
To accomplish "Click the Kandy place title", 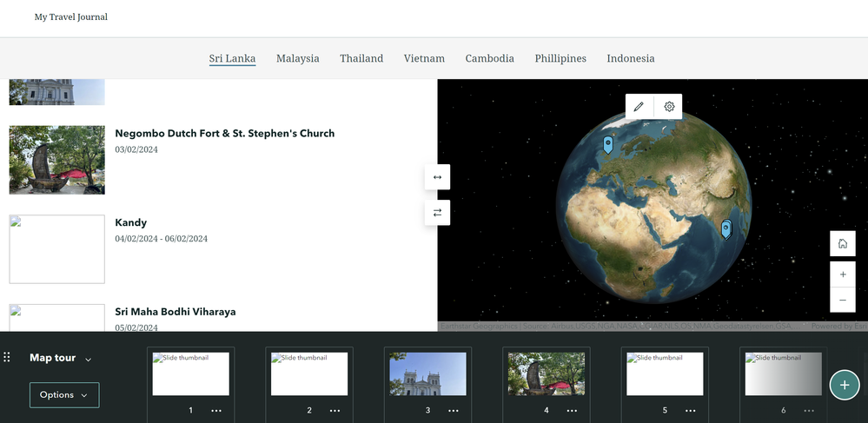I will coord(131,222).
